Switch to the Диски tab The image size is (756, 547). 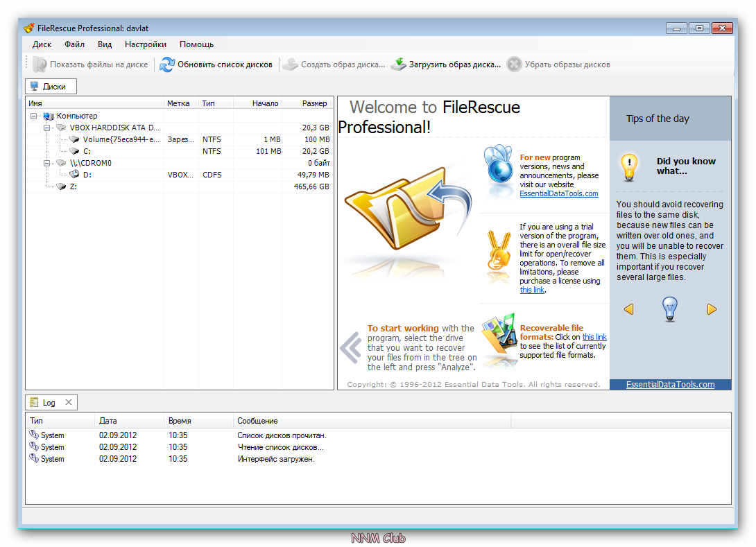pyautogui.click(x=51, y=87)
